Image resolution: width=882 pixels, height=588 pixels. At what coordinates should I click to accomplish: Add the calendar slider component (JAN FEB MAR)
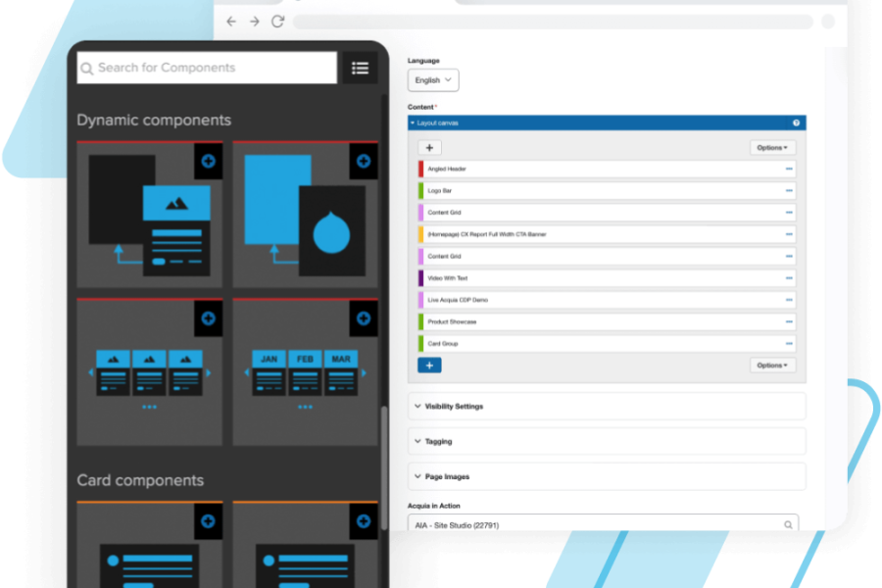pos(364,318)
